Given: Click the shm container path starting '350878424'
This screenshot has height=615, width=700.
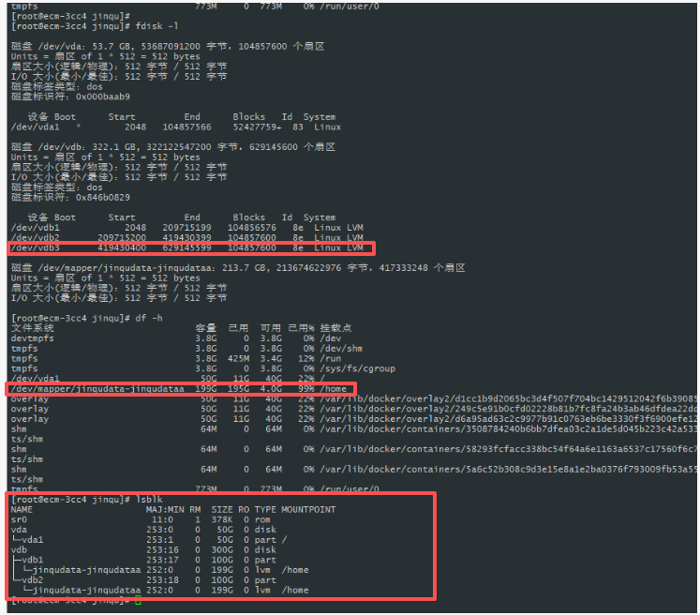Looking at the screenshot, I should click(x=509, y=429).
